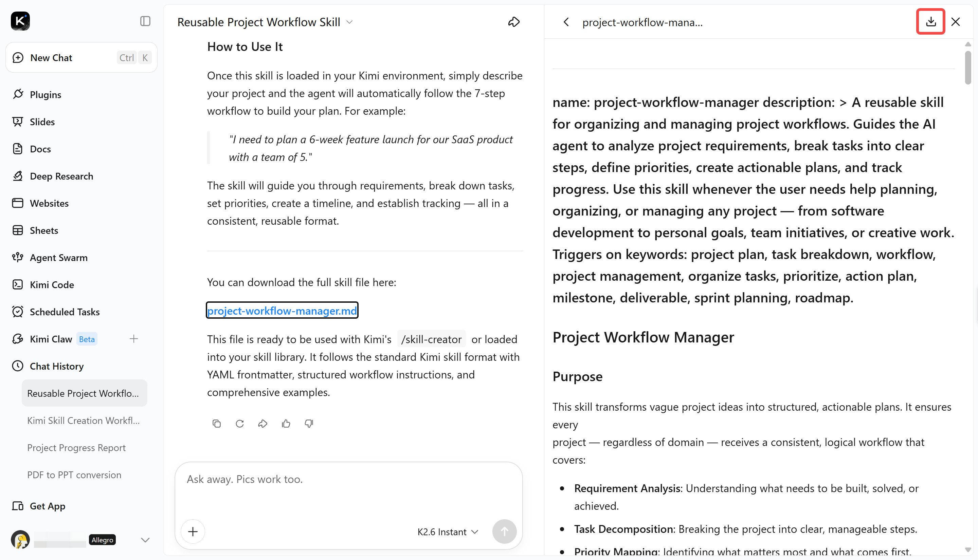Open PDF to PPT conversion chat
The image size is (978, 560).
coord(74,475)
